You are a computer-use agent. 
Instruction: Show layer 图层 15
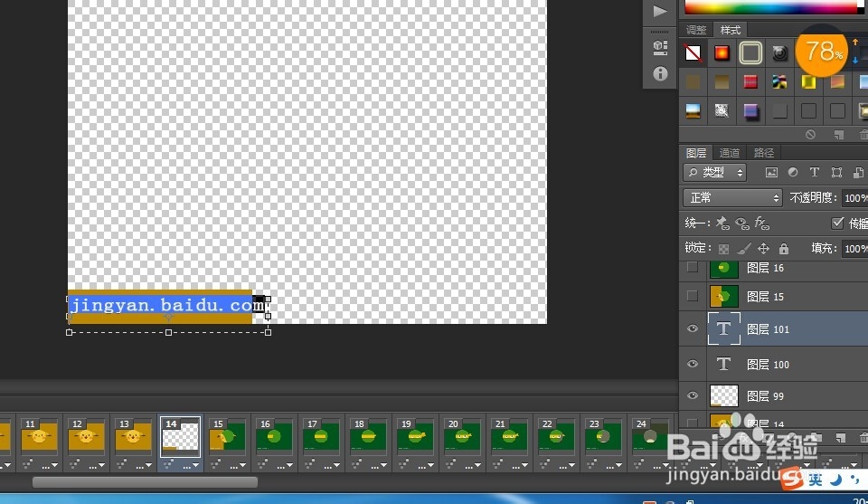click(x=692, y=296)
